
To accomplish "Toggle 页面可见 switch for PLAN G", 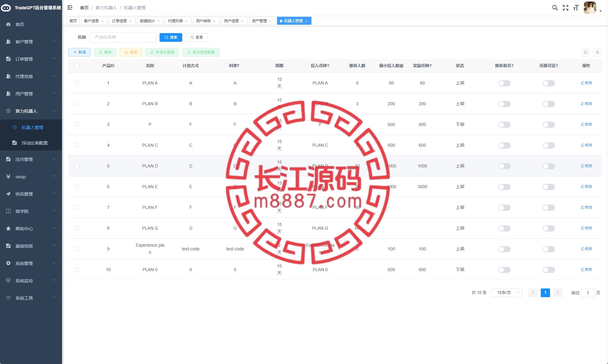I will click(549, 228).
